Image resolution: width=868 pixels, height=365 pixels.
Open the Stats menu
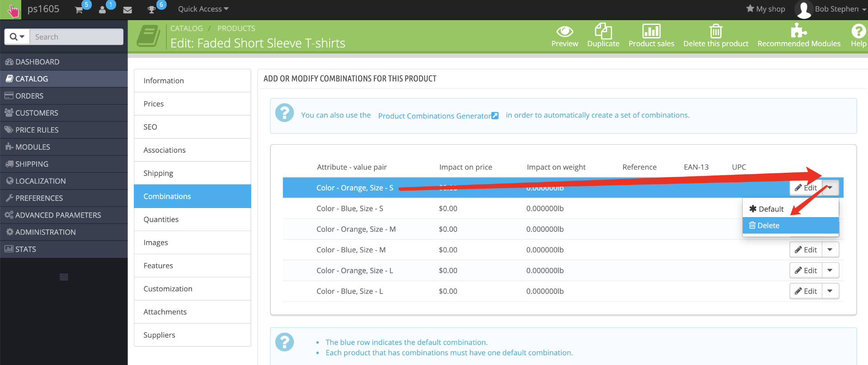click(x=64, y=249)
